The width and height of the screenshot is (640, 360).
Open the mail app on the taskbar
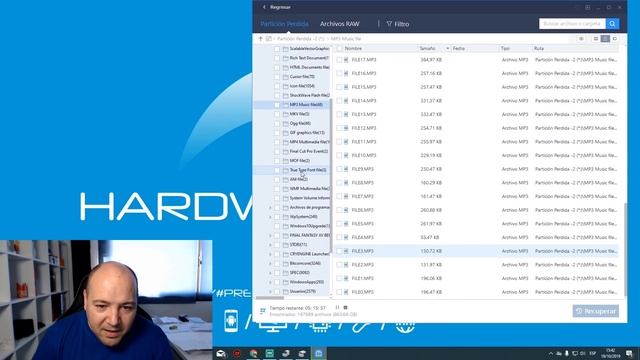221,353
